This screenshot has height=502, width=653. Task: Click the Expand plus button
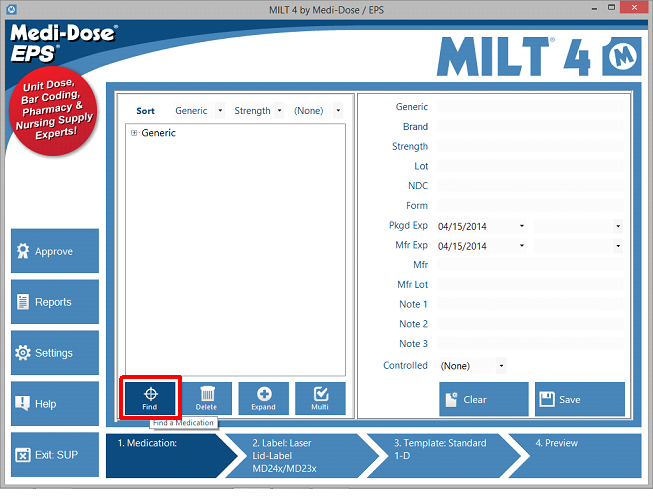coord(263,398)
